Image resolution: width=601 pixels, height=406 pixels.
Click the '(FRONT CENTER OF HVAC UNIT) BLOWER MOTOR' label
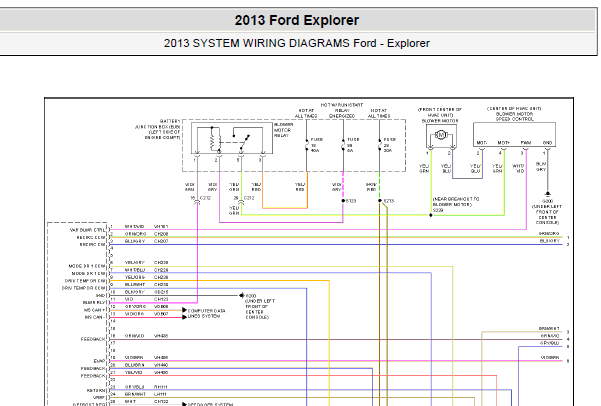(x=440, y=115)
